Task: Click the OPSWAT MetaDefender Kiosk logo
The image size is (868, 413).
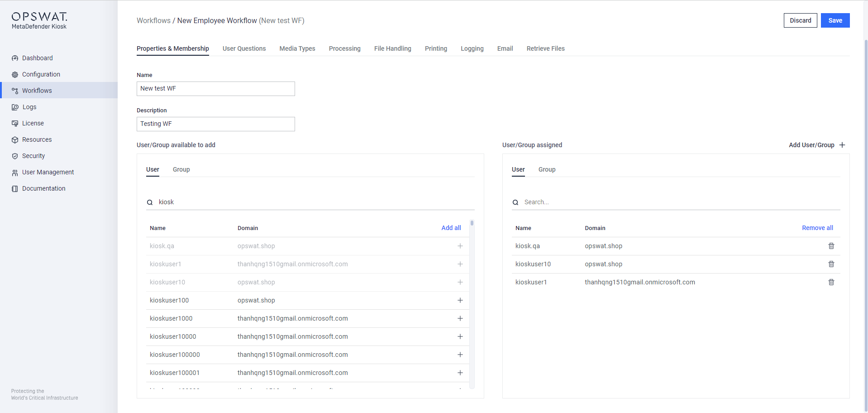Action: point(39,20)
